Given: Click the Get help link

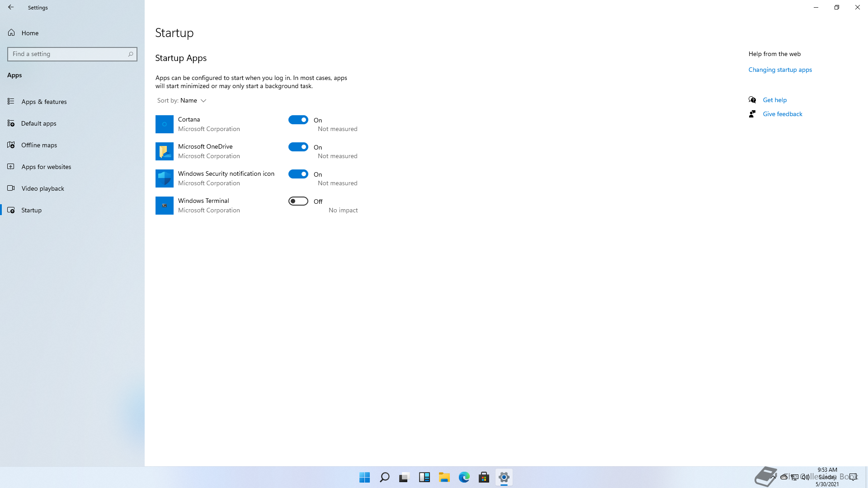Looking at the screenshot, I should [774, 100].
